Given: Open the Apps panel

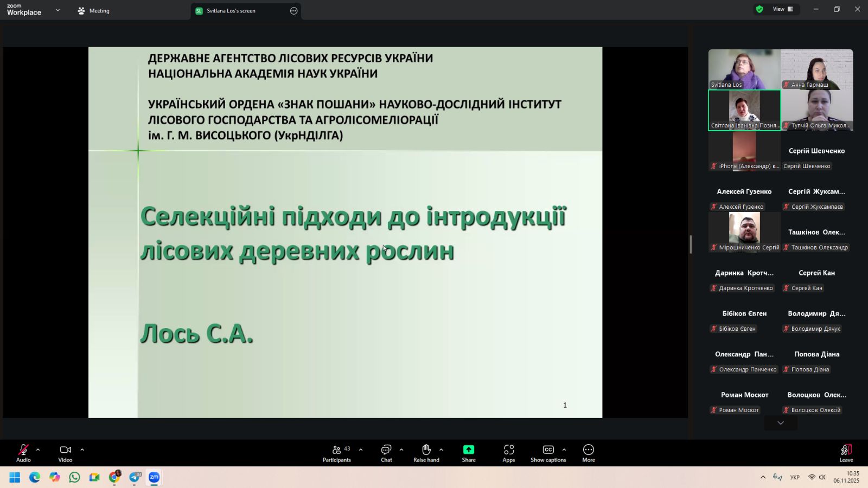Looking at the screenshot, I should coord(508,453).
